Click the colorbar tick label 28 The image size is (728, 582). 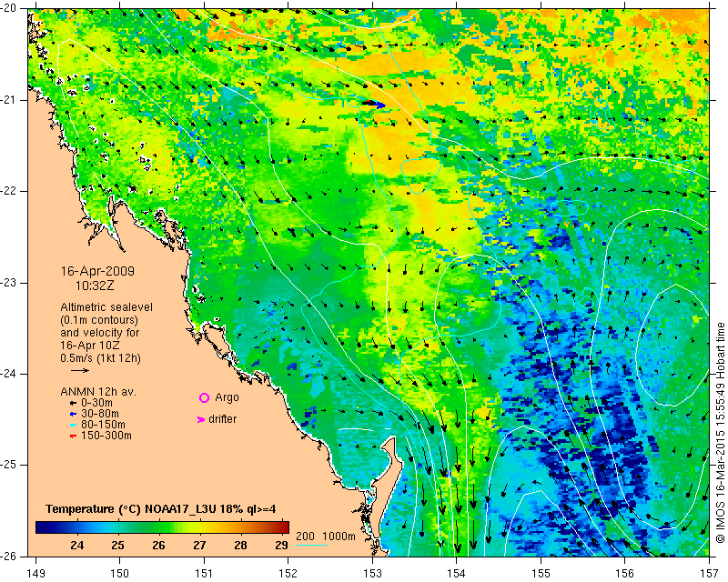pos(240,546)
